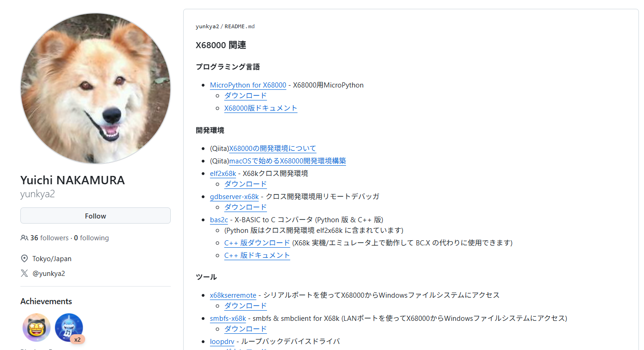Screen dimensions: 644x350
Task: Open X68000版ドキュメント link
Action: [261, 108]
